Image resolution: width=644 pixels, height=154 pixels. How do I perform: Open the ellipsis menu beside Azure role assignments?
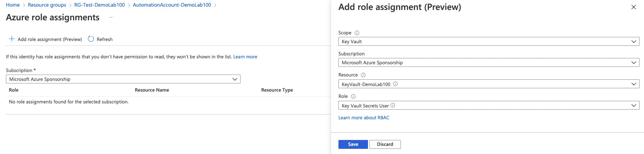click(x=111, y=17)
